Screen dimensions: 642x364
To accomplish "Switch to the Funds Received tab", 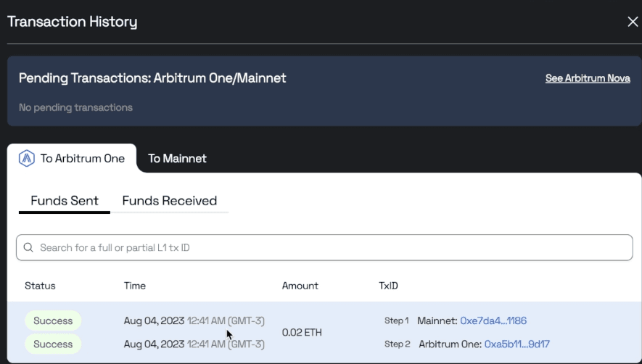I will pos(169,201).
